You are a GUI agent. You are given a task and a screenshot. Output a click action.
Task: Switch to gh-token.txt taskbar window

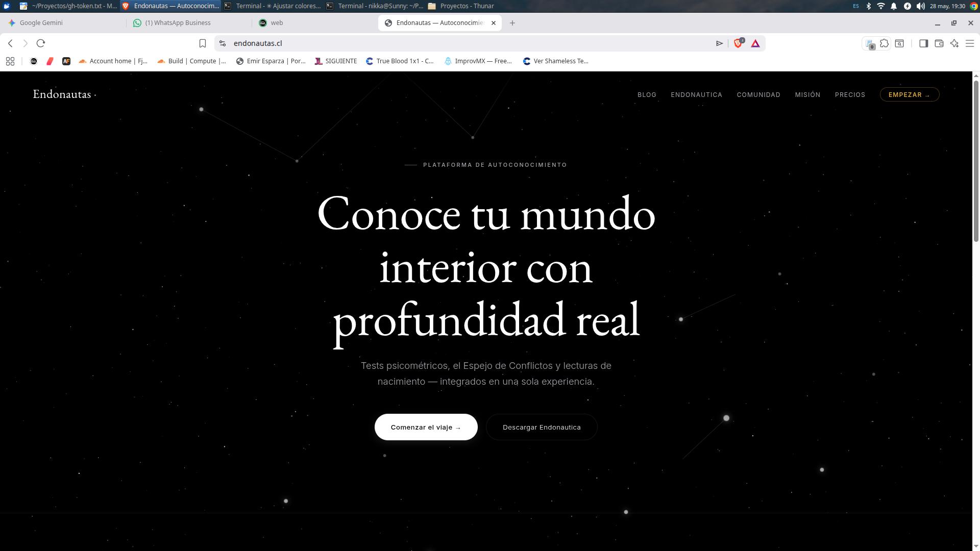coord(68,6)
